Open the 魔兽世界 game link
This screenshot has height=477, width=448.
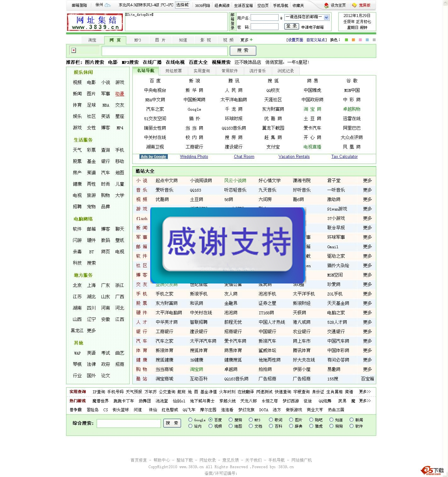click(x=100, y=401)
